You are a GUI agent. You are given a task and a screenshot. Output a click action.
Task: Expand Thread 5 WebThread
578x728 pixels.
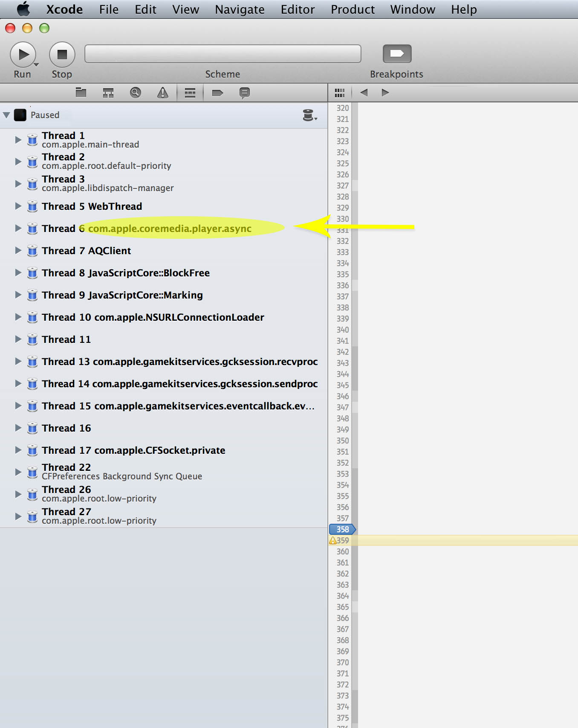tap(18, 206)
